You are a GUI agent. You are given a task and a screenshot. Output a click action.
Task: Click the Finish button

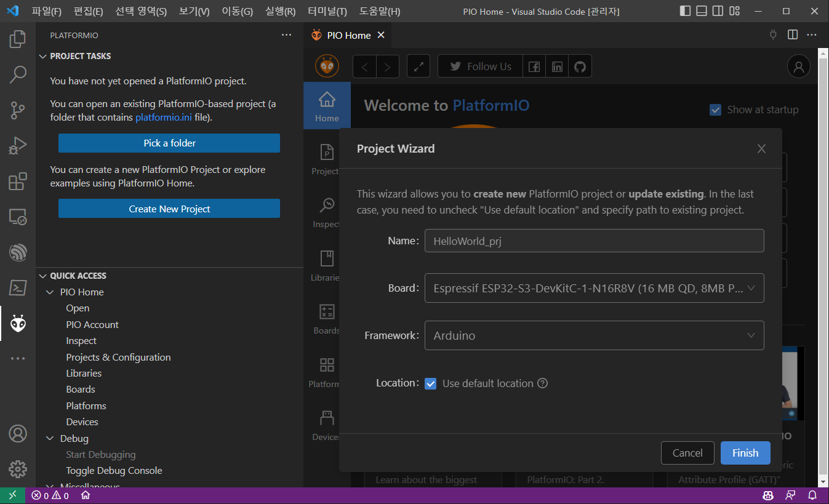(745, 453)
